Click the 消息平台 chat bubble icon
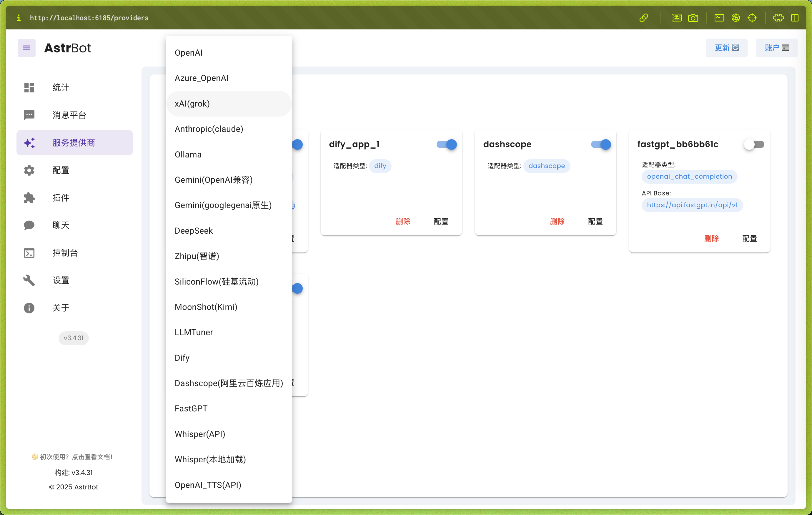The width and height of the screenshot is (812, 515). click(x=29, y=115)
